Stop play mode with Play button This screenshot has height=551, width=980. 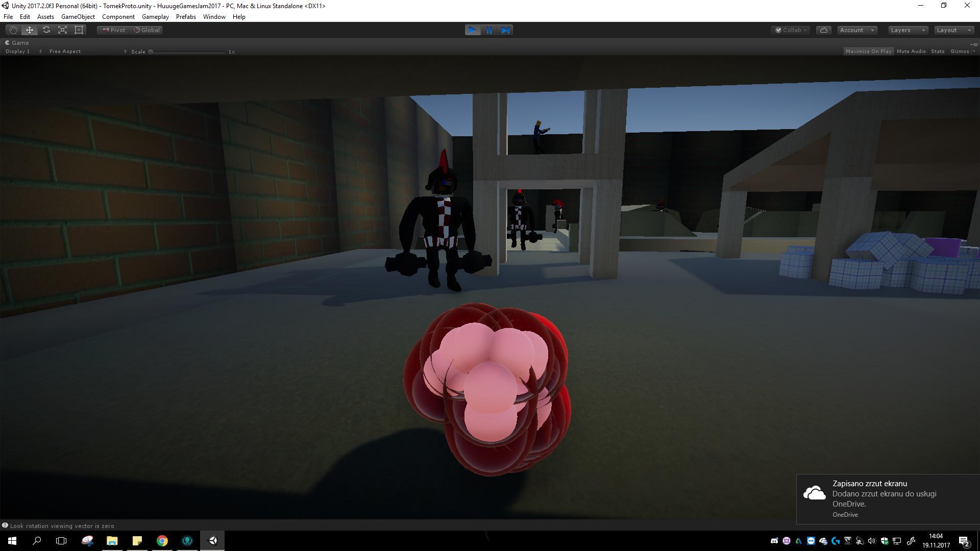tap(472, 30)
